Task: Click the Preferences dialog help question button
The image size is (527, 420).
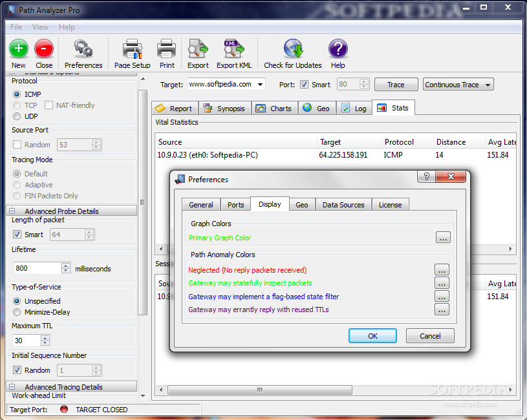Action: point(426,176)
